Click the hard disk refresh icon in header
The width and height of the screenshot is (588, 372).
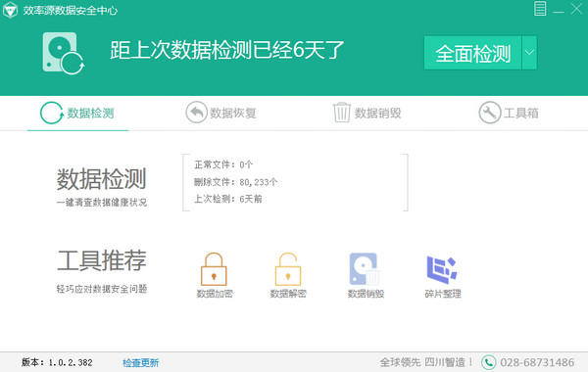tap(63, 53)
